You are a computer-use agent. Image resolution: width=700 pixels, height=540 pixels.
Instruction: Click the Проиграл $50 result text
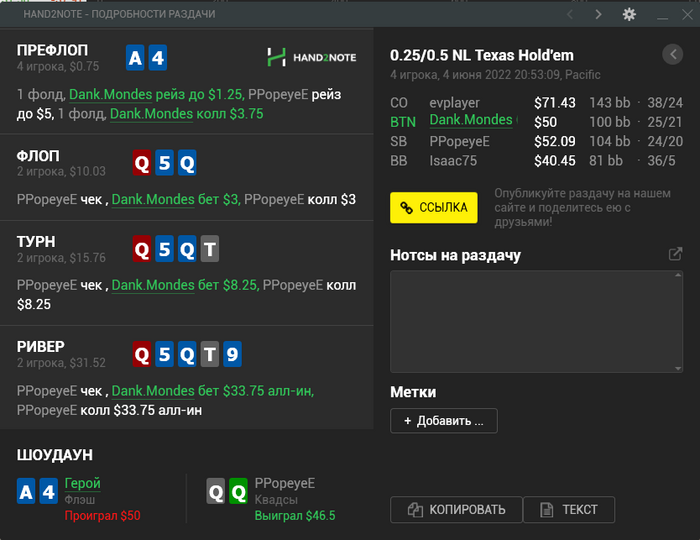pos(102,516)
